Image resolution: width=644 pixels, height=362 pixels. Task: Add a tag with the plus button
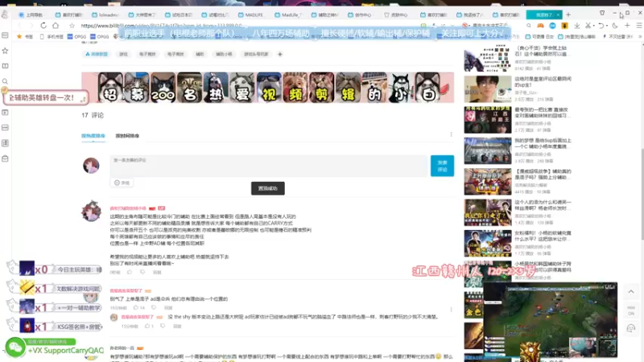coord(279,54)
